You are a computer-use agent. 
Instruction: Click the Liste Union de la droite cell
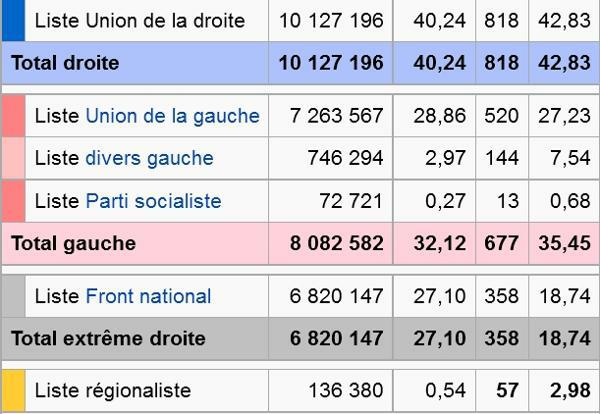point(139,21)
